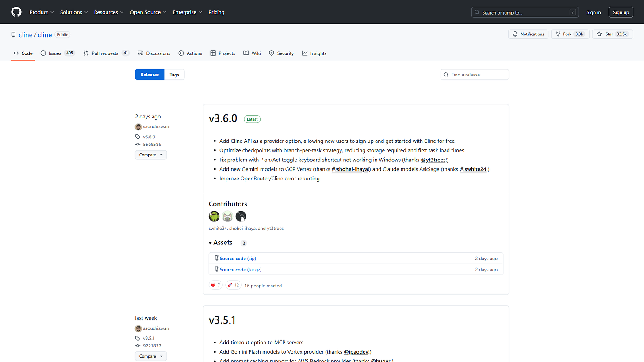Open @yt3trees mention link
This screenshot has height=362, width=644.
click(x=434, y=160)
